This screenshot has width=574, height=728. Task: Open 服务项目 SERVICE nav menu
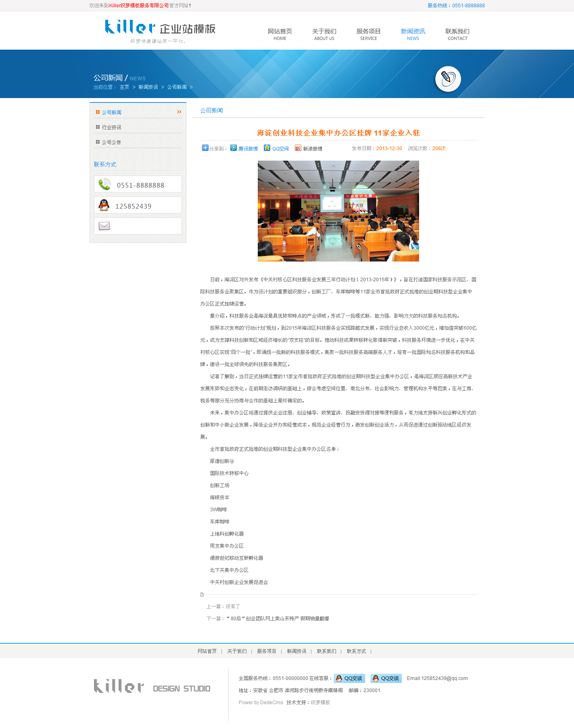tap(368, 34)
